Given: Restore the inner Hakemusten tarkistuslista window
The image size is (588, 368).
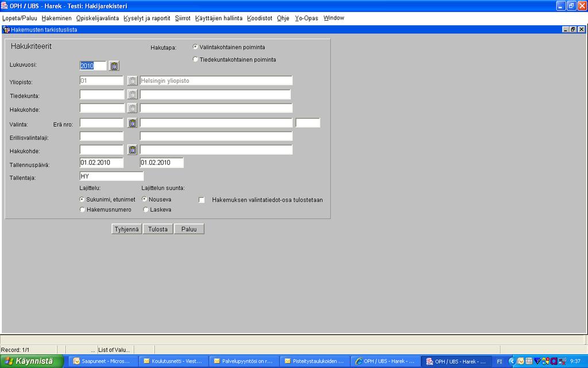Looking at the screenshot, I should pyautogui.click(x=573, y=30).
